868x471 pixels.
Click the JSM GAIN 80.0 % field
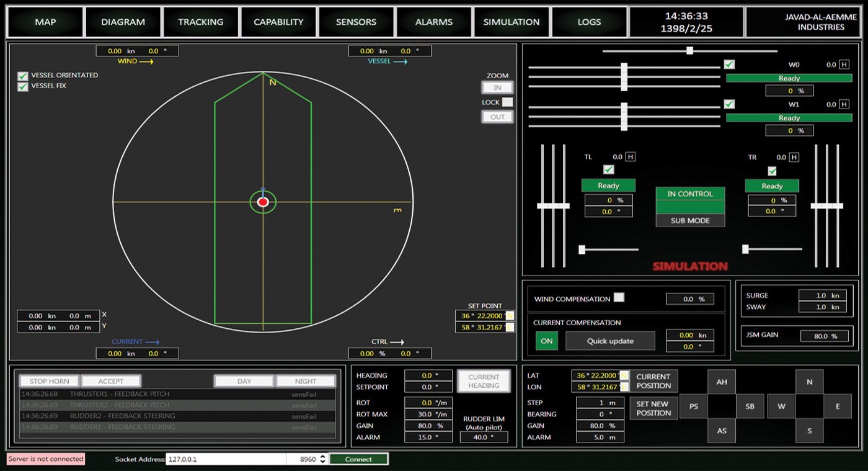coord(824,336)
